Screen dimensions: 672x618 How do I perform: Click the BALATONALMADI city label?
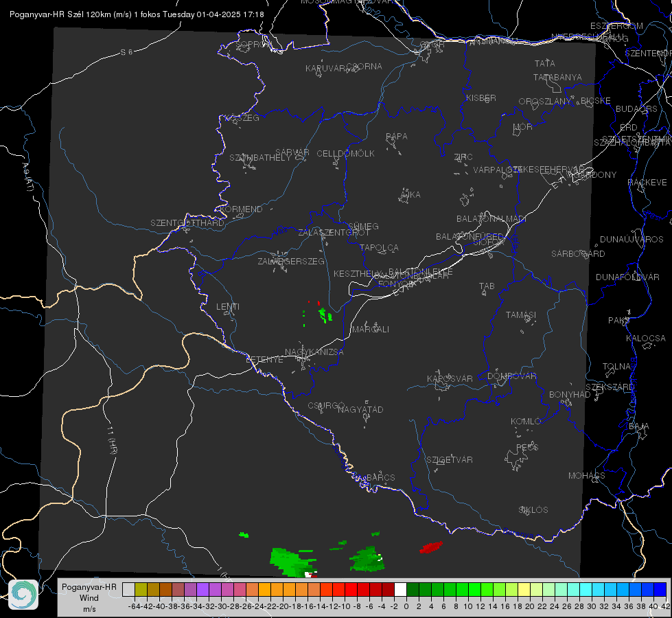click(x=491, y=218)
